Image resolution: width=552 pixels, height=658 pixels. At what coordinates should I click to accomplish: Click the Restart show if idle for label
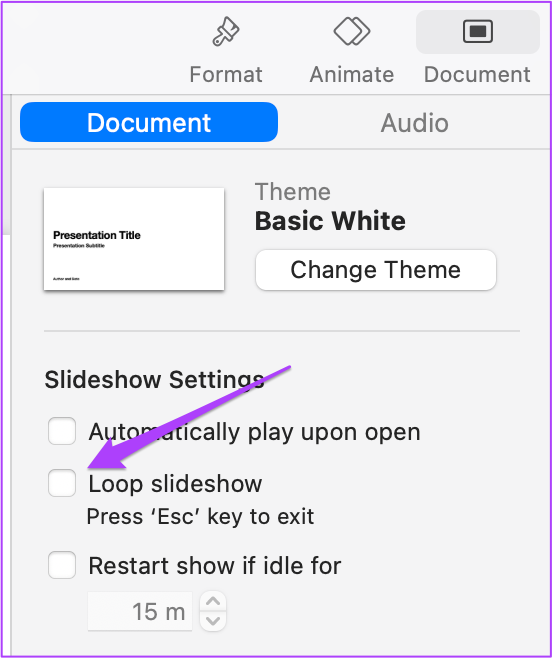pyautogui.click(x=215, y=565)
